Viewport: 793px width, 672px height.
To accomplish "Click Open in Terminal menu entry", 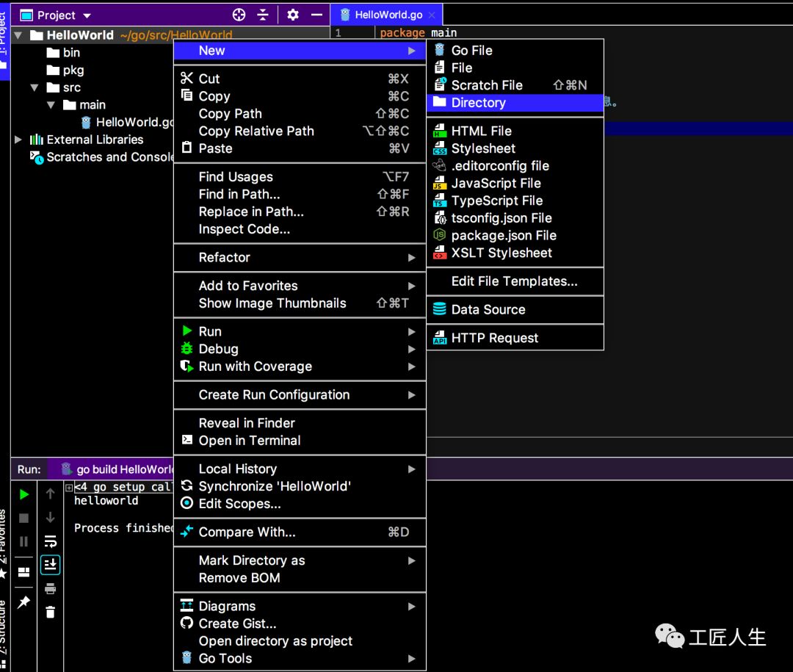I will [x=249, y=441].
